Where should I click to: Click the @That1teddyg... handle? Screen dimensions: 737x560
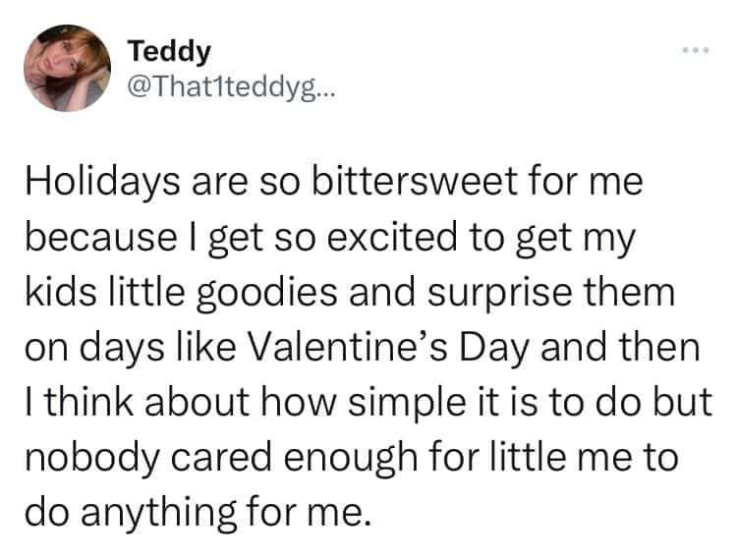(231, 86)
